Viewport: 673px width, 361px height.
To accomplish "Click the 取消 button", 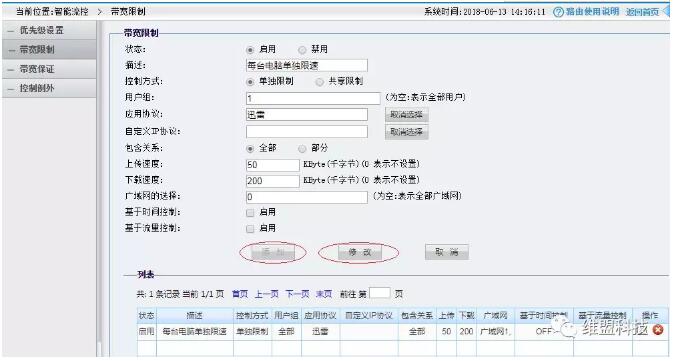I will pyautogui.click(x=447, y=252).
